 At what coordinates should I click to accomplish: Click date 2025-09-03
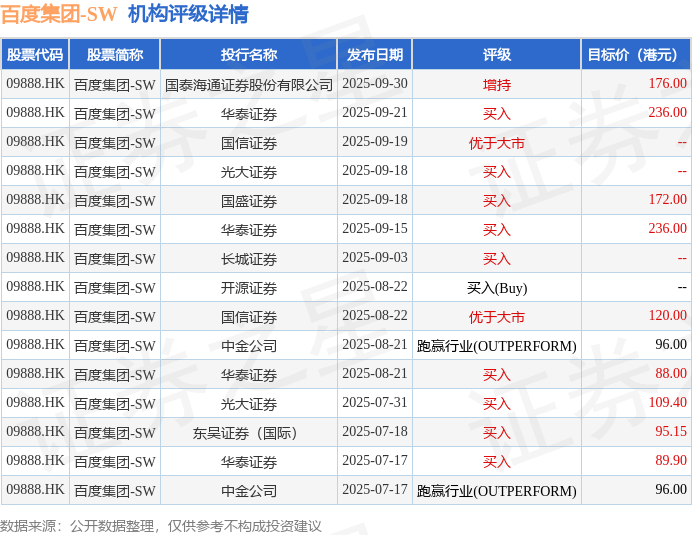point(375,258)
